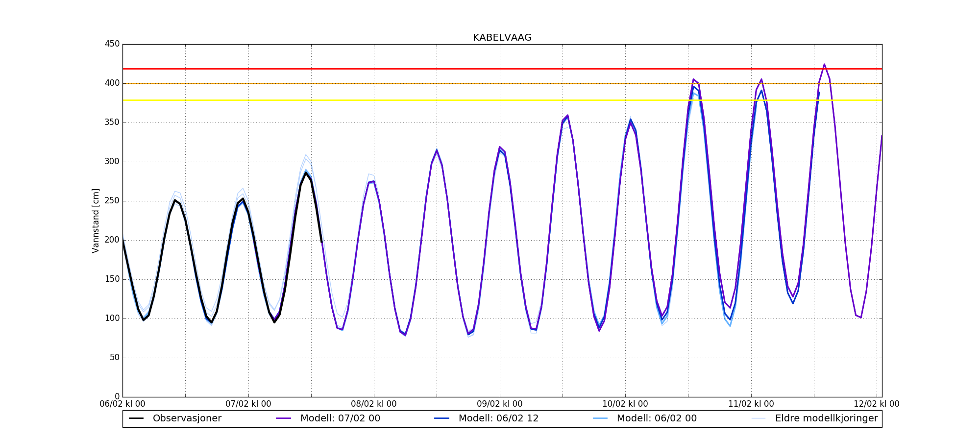Click the 06/02 kl 00 x-axis tick label
Image resolution: width=980 pixels, height=441 pixels.
(122, 404)
